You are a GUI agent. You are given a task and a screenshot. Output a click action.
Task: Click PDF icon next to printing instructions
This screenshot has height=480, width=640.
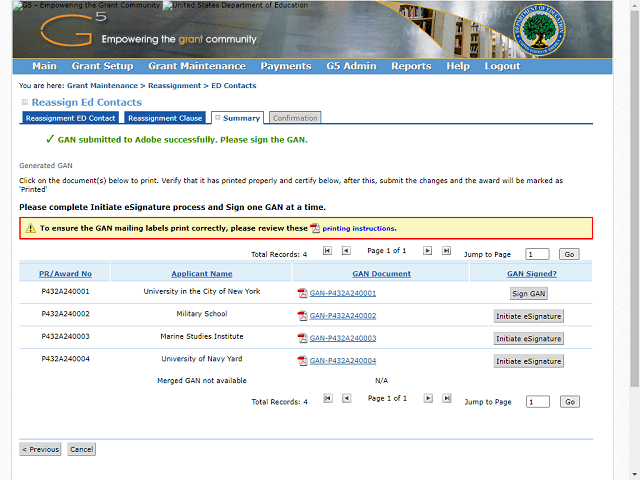pos(315,228)
